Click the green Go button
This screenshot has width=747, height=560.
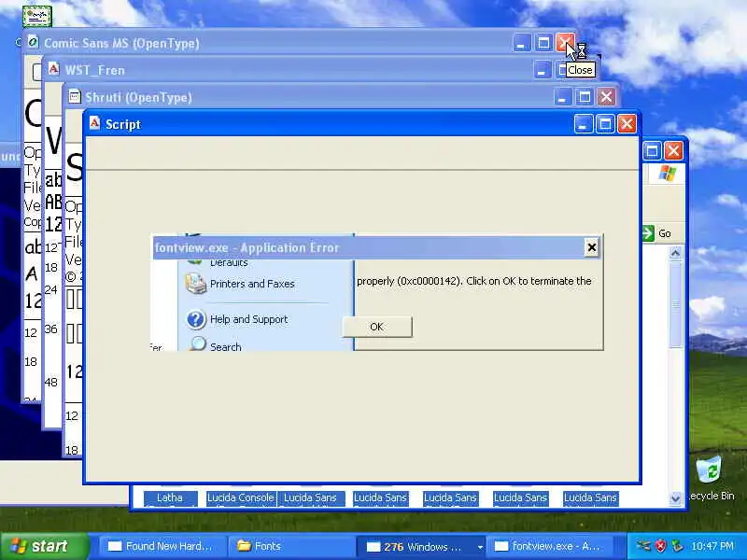657,233
